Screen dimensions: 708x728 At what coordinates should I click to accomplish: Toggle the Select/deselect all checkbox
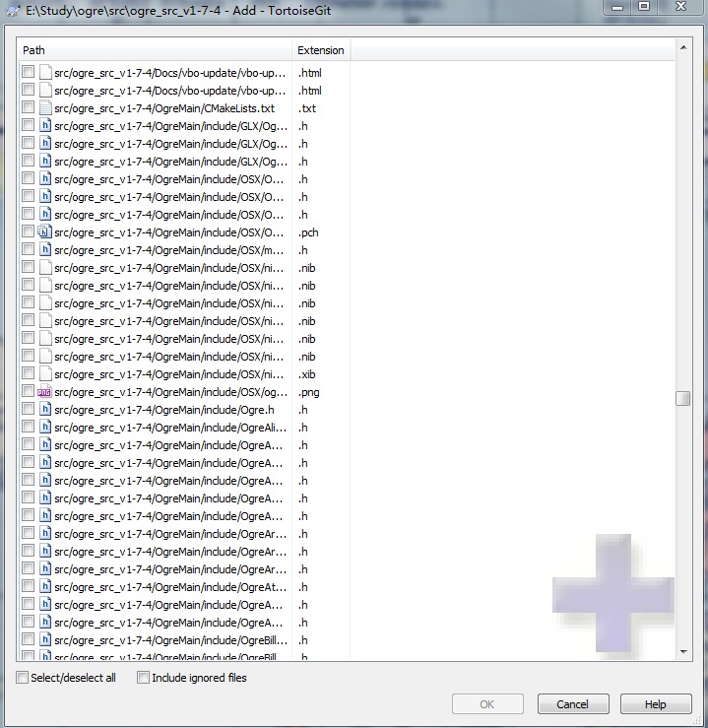(22, 678)
